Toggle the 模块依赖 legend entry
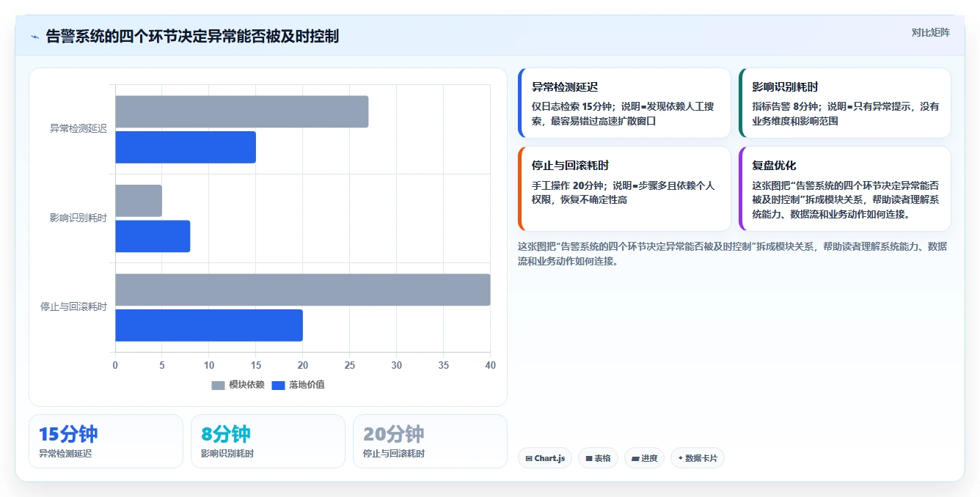980x497 pixels. (238, 385)
